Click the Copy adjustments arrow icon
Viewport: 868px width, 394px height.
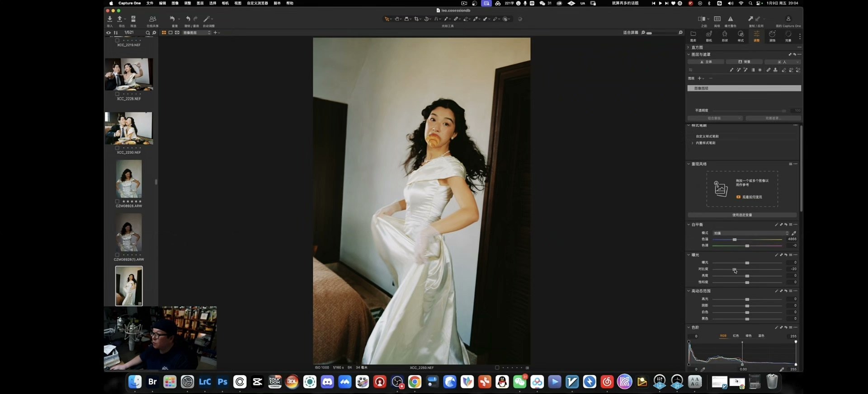pyautogui.click(x=750, y=19)
